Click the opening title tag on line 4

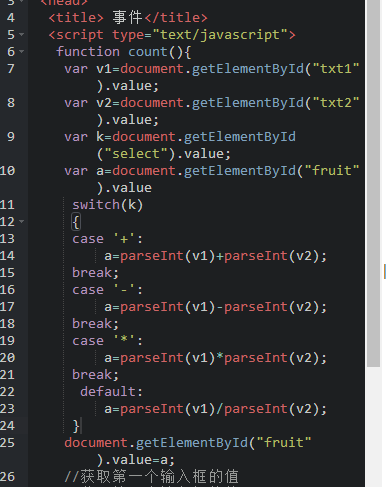pyautogui.click(x=76, y=18)
